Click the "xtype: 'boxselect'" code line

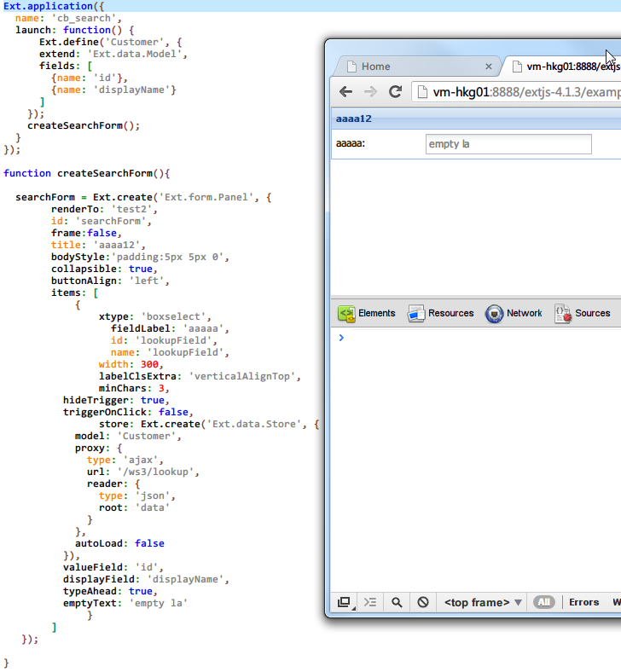coord(155,316)
